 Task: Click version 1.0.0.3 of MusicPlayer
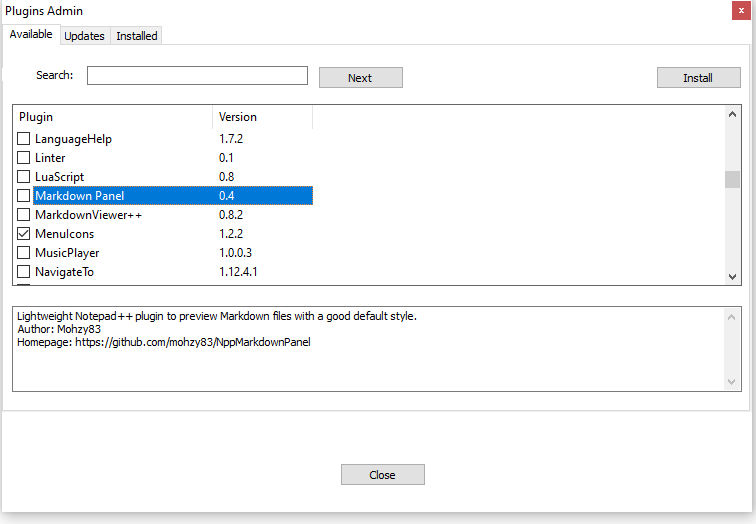pyautogui.click(x=235, y=253)
